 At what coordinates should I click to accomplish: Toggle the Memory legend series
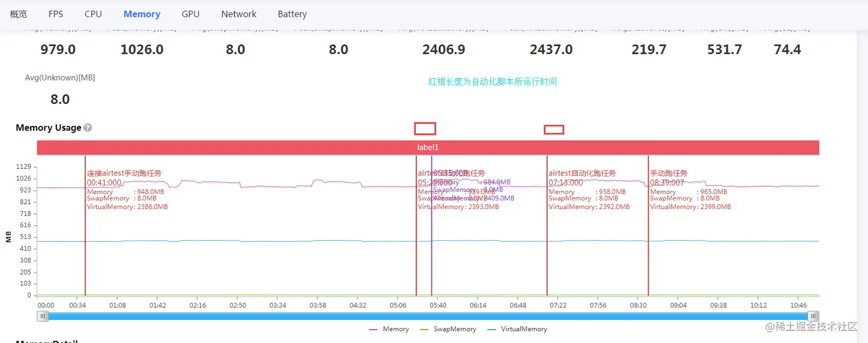(389, 329)
